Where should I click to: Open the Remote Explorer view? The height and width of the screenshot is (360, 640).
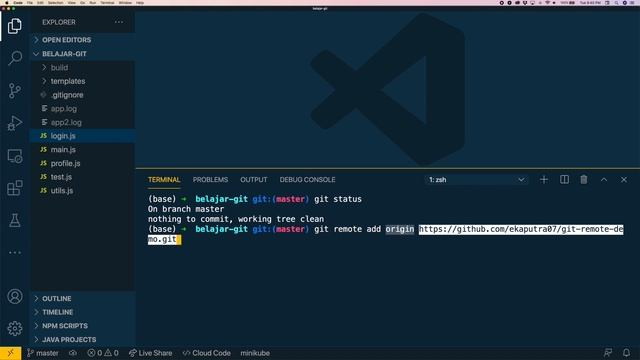click(15, 156)
